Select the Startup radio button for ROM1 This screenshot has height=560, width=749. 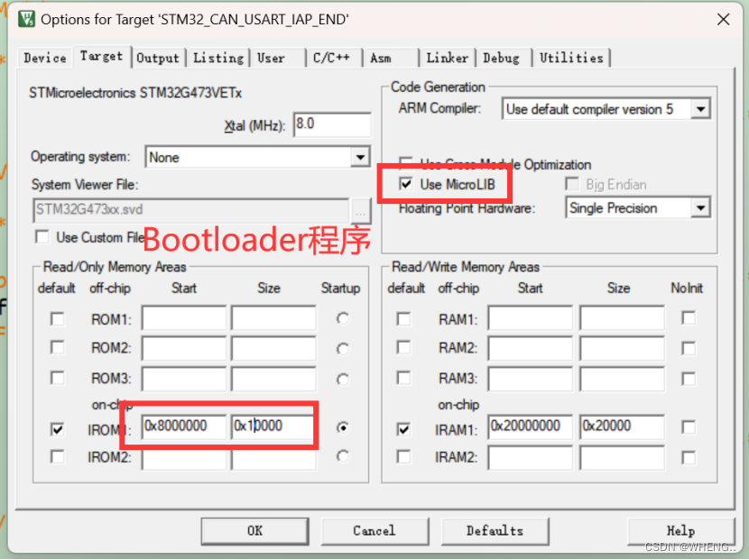click(x=341, y=318)
